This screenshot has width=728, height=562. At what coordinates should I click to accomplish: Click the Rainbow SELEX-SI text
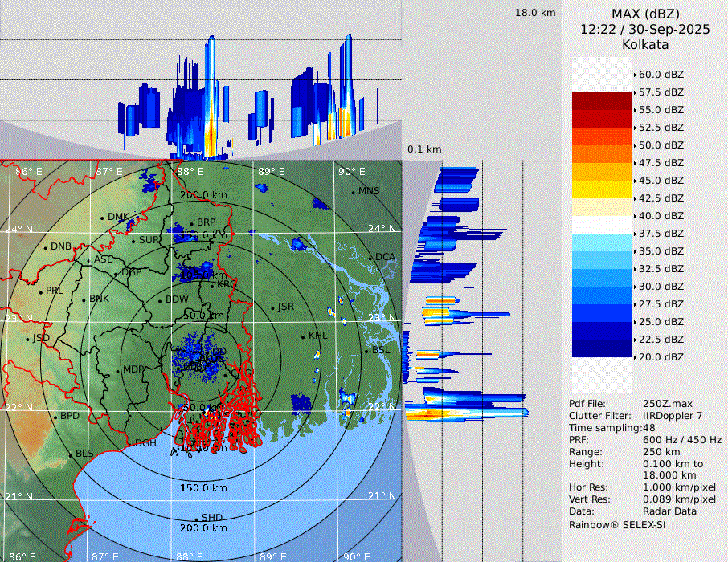tap(617, 524)
